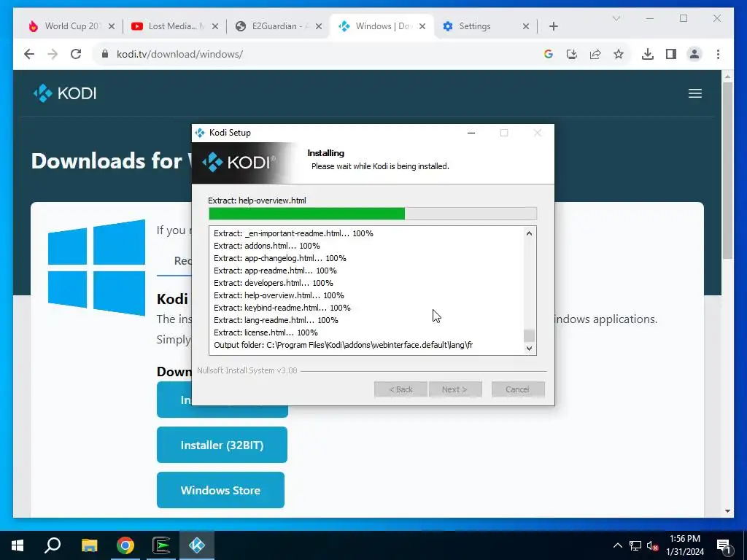
Task: Select 'Extract: license.html... 100%' log line
Action: [x=266, y=332]
